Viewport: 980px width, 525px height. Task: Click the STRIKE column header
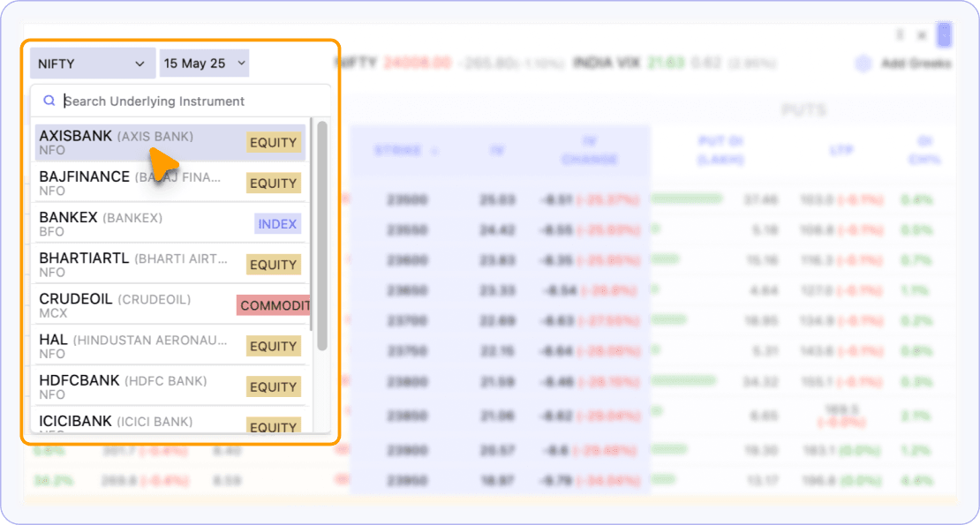tap(406, 151)
